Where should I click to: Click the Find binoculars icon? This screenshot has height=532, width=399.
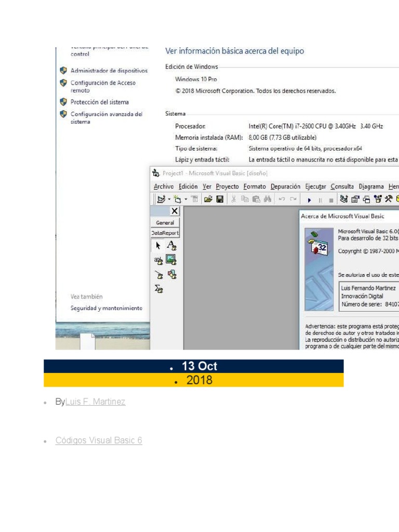pyautogui.click(x=268, y=199)
